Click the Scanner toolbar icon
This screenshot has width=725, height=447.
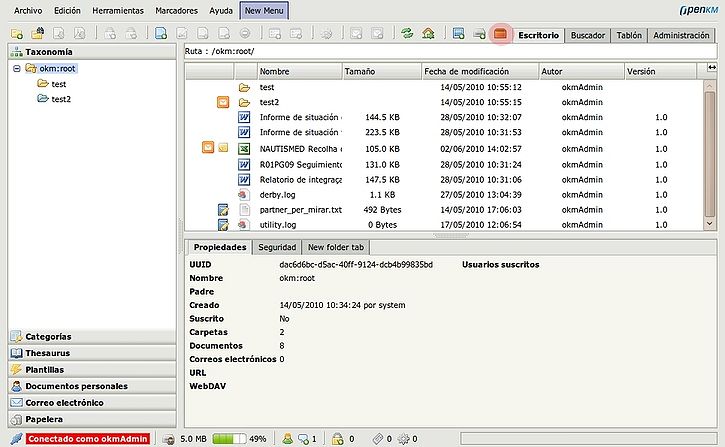pos(458,33)
